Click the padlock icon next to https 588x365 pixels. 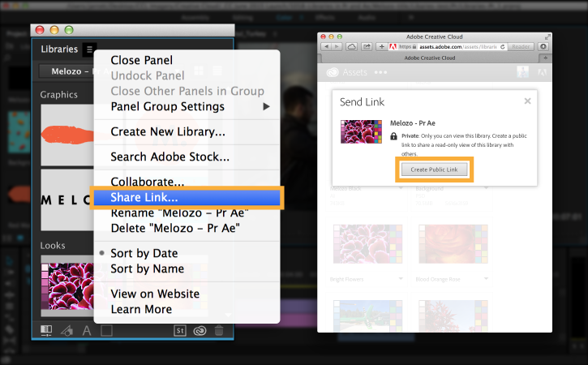point(414,46)
